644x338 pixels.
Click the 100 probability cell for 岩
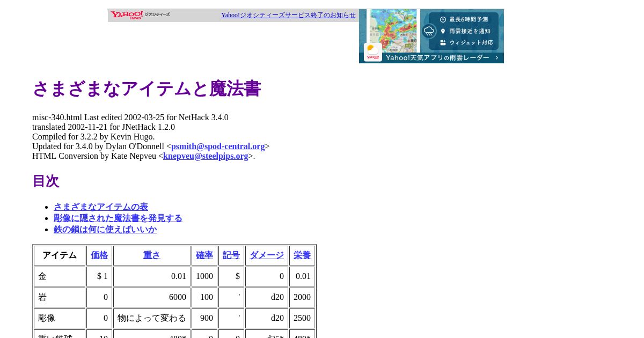click(x=204, y=297)
